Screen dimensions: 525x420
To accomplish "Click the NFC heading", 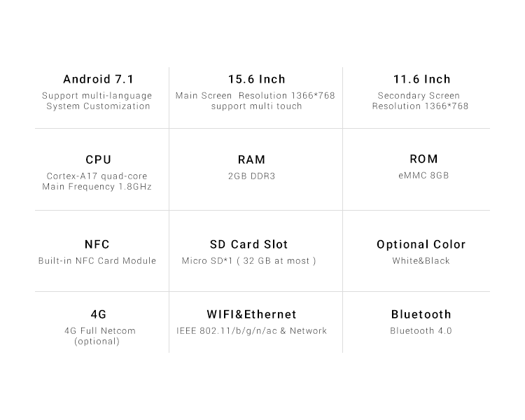I will (x=97, y=244).
